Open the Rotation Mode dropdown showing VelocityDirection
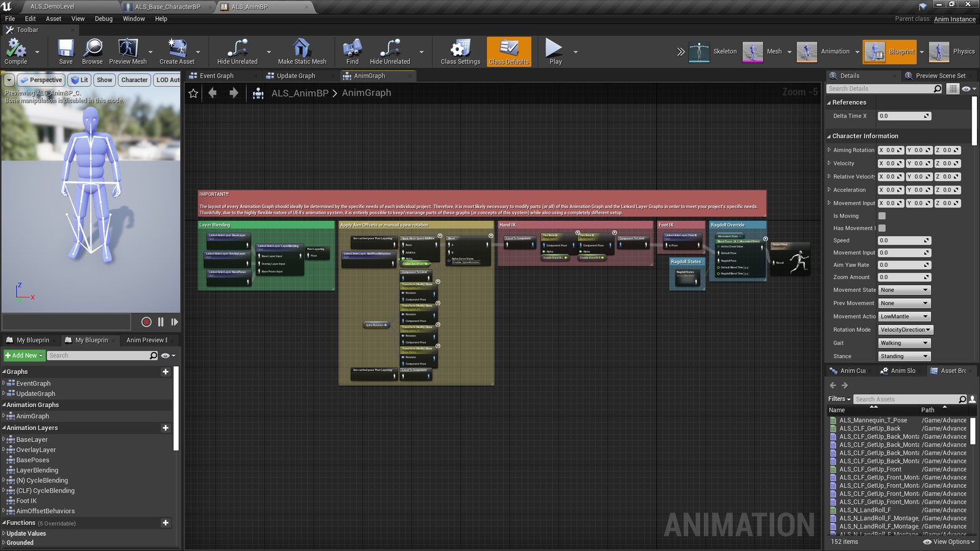Image resolution: width=980 pixels, height=551 pixels. (905, 329)
